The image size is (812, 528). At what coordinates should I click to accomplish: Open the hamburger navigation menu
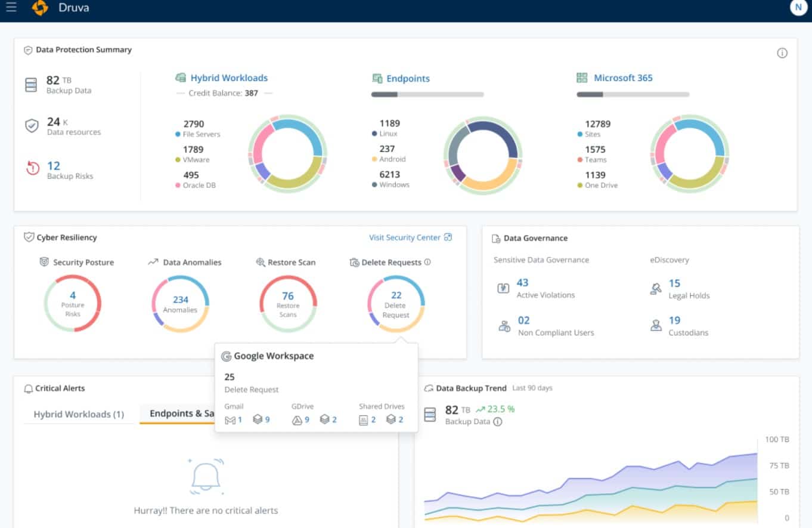point(12,8)
